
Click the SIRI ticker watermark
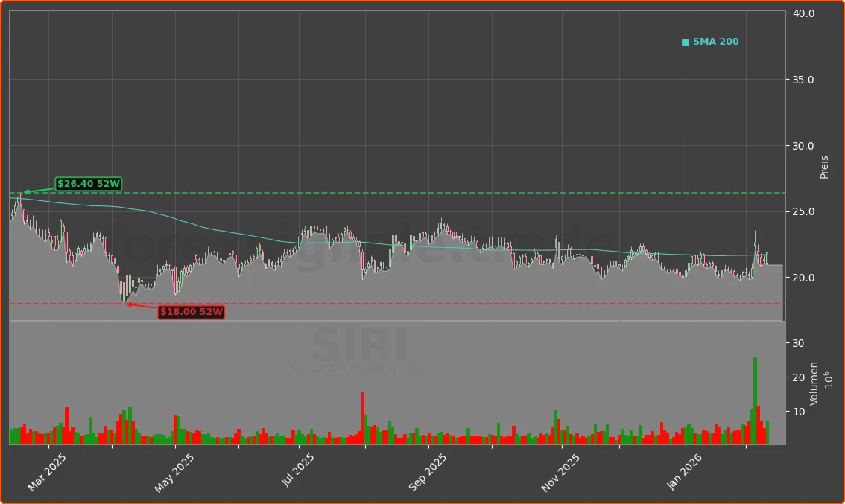pyautogui.click(x=359, y=346)
